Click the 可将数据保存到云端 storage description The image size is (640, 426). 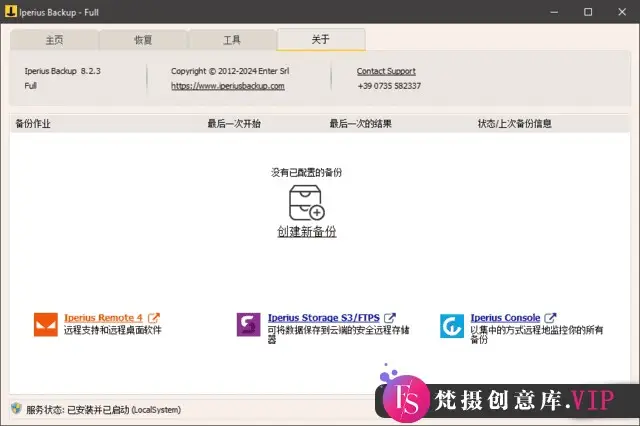pos(338,334)
